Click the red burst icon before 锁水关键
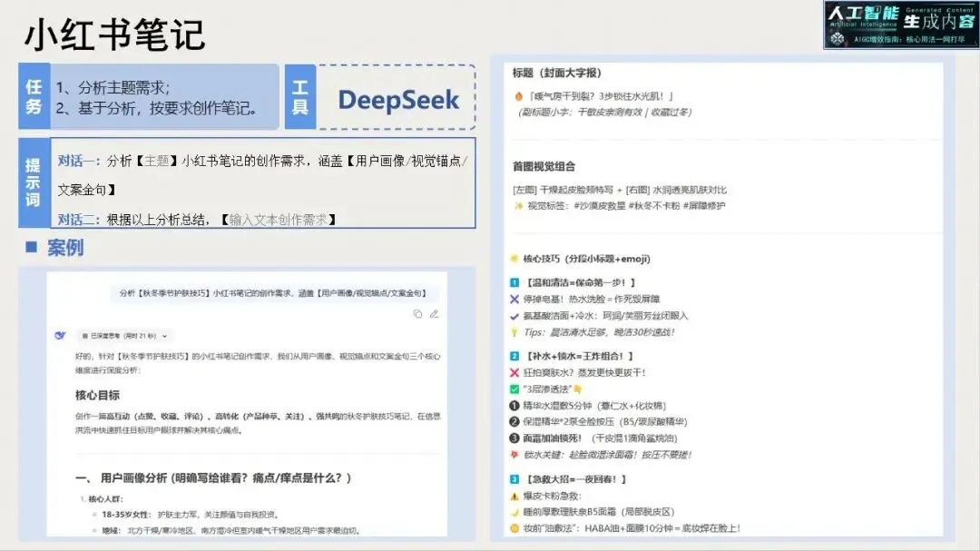980x551 pixels. 514,455
